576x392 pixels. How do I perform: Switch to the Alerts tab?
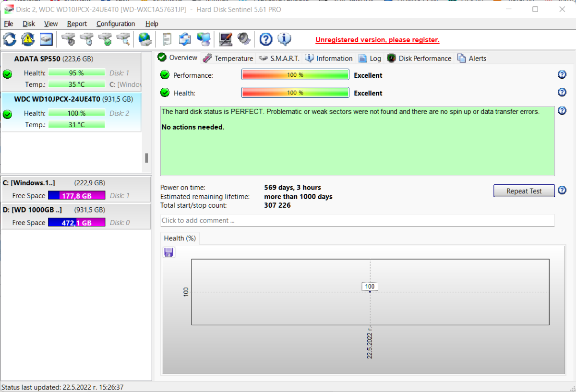tap(472, 58)
